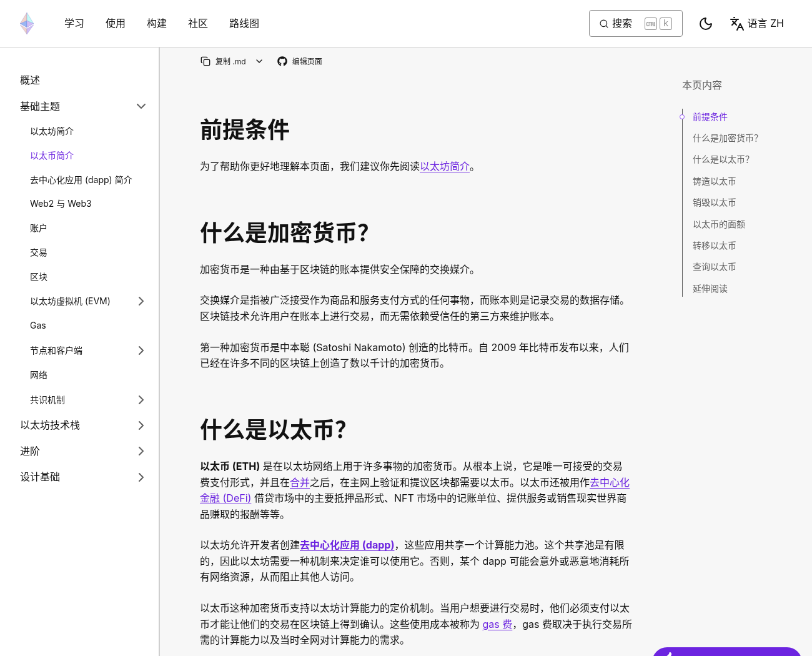Open 去中心化应用 (dapp) 简介 sidebar page
Viewport: 812px width, 656px height.
(x=81, y=180)
